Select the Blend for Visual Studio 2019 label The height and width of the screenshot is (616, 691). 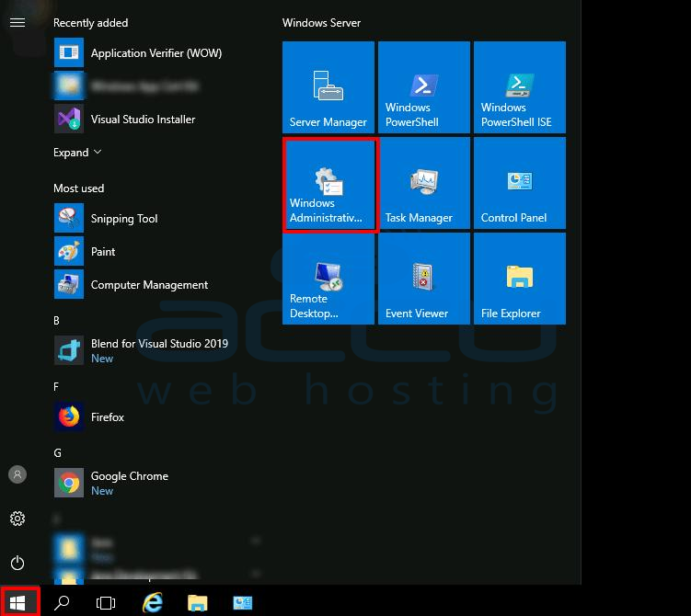[x=159, y=344]
